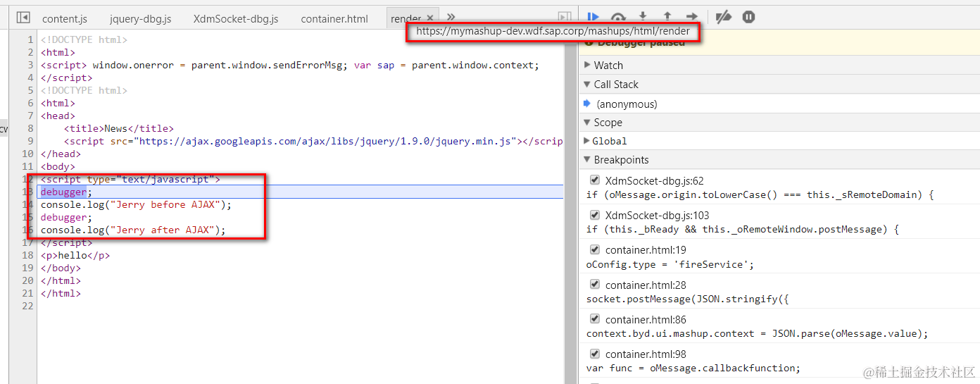Select the XdmSocket-dbg.js tab

[236, 19]
